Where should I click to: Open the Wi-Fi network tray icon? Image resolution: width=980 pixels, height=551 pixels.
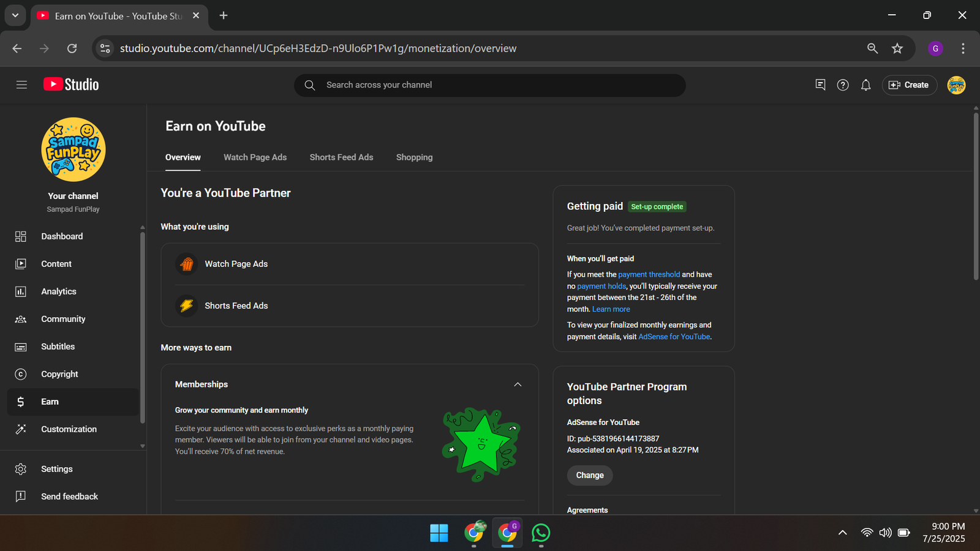(x=867, y=533)
